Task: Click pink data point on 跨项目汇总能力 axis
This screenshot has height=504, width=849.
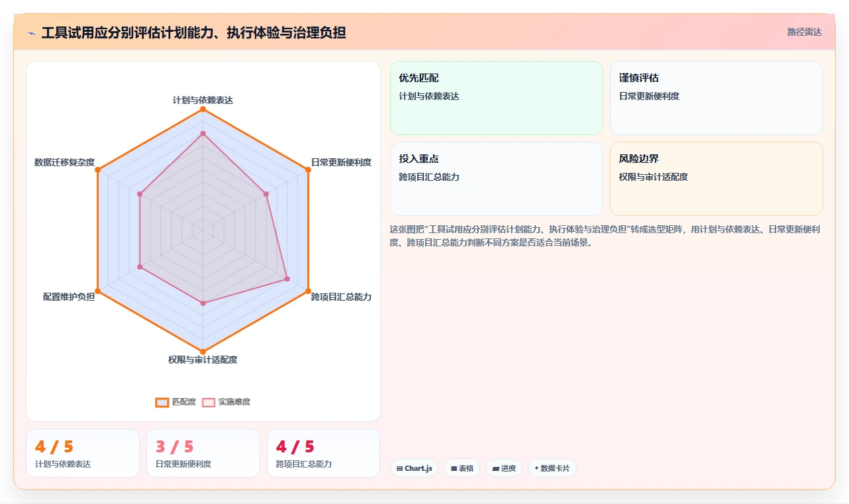Action: pyautogui.click(x=287, y=279)
